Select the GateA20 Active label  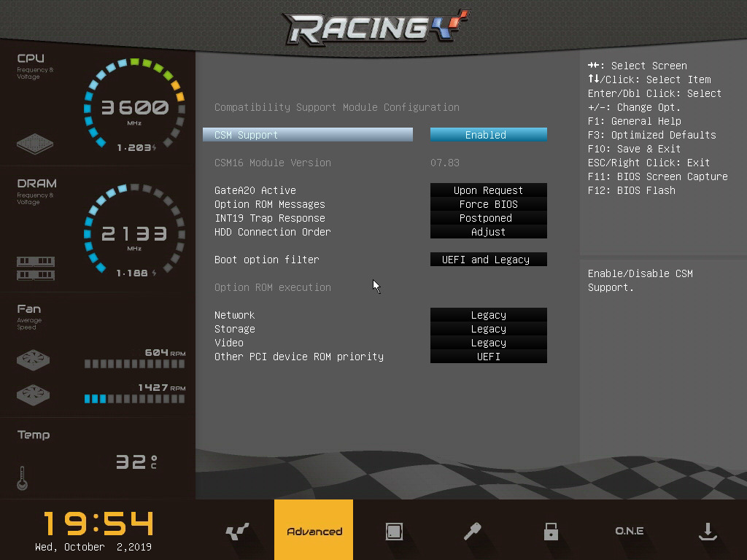(x=255, y=190)
